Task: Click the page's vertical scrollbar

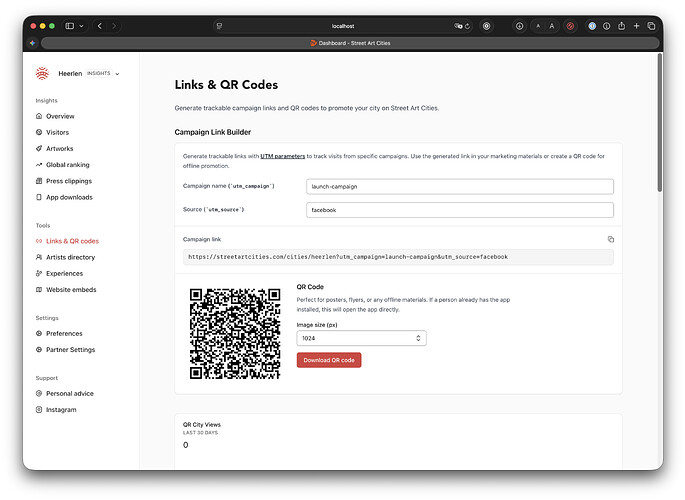Action: point(658,120)
